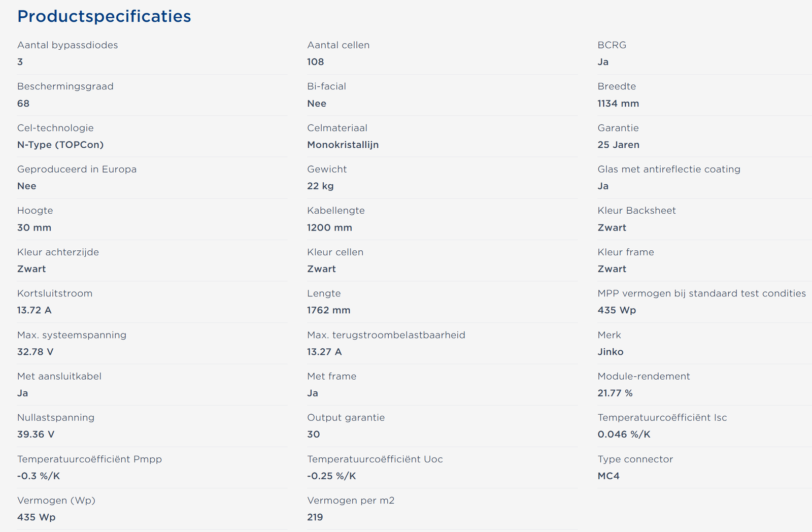Click the Productspecificaties heading
The width and height of the screenshot is (812, 532).
pos(104,16)
